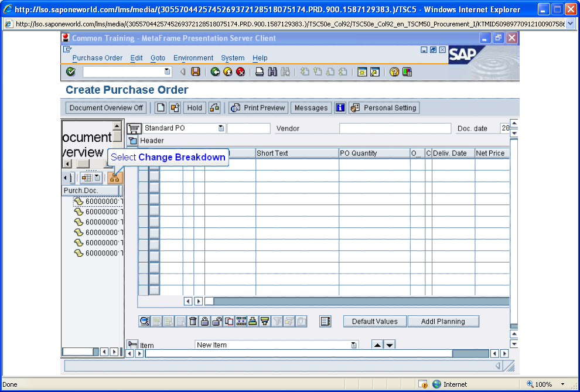The image size is (580, 392).
Task: Click the next item down-arrow button
Action: point(390,345)
